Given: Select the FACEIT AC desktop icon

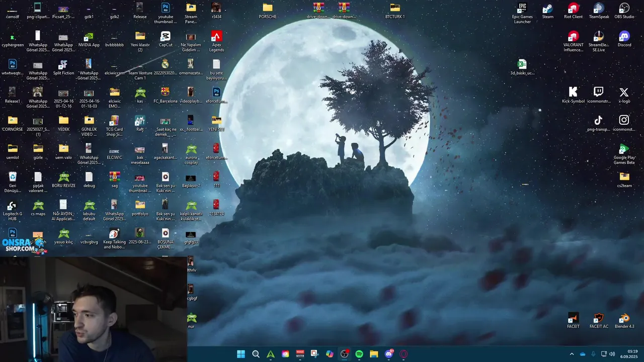Looking at the screenshot, I should 599,321.
